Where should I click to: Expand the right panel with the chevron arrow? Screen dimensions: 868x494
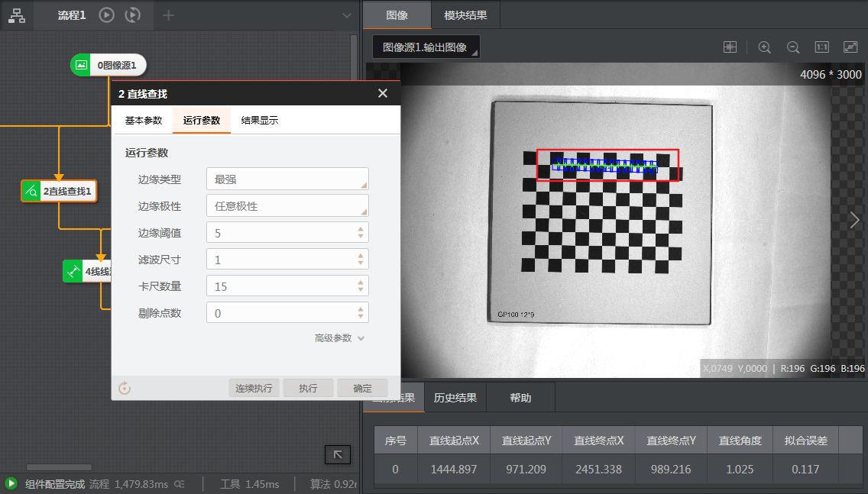pyautogui.click(x=853, y=220)
